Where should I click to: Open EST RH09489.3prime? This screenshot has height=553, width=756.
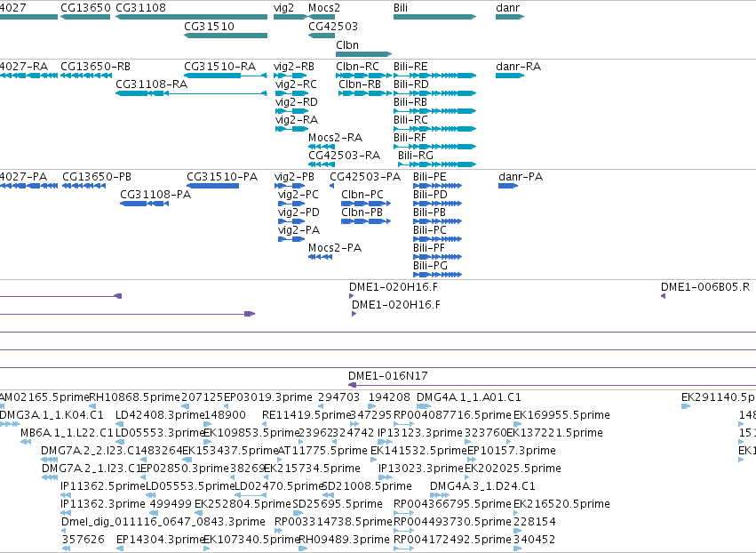tap(303, 549)
